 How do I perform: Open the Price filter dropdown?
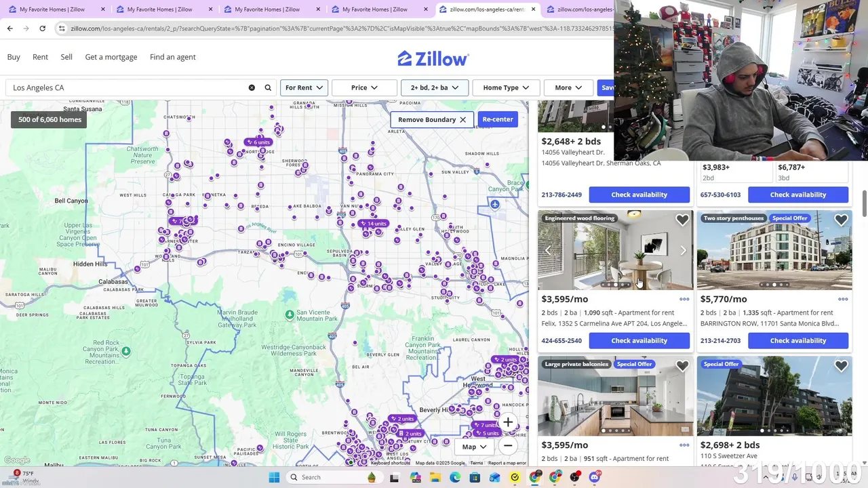pyautogui.click(x=364, y=87)
